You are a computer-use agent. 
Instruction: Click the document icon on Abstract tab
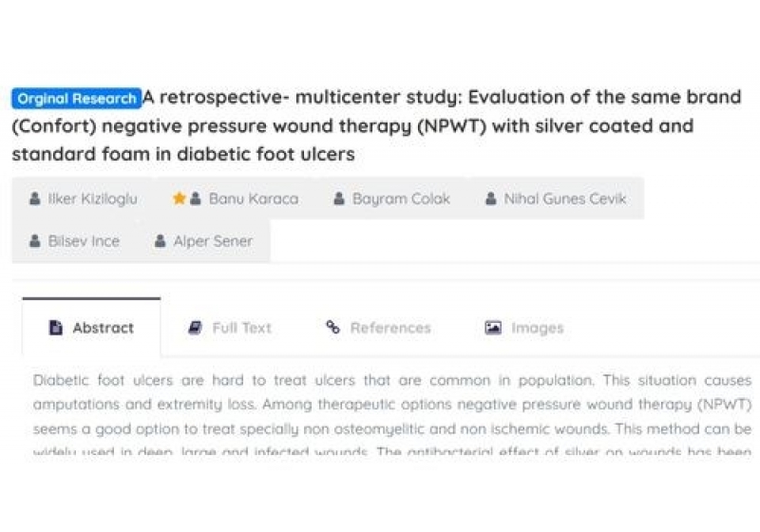56,328
